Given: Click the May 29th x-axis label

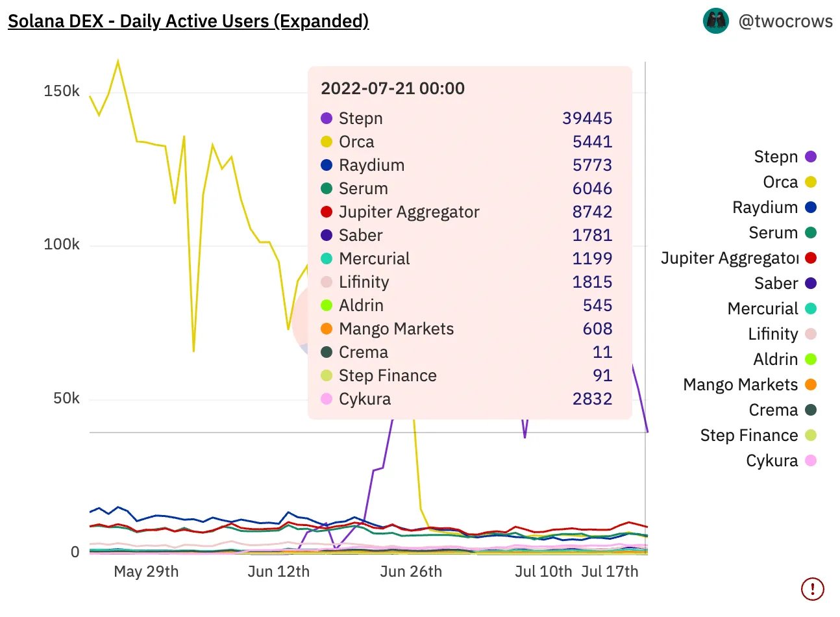Looking at the screenshot, I should tap(146, 572).
